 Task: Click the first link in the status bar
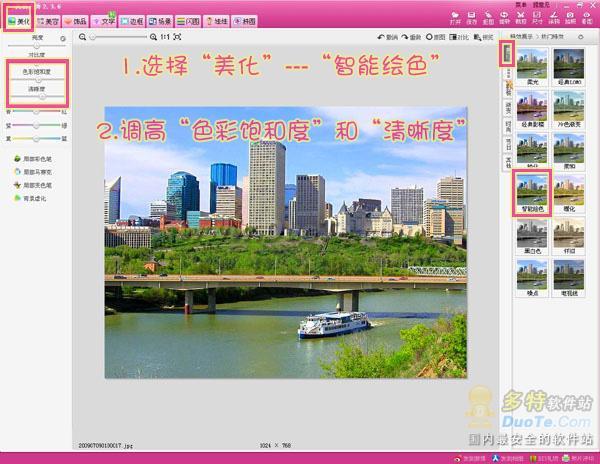[470, 458]
